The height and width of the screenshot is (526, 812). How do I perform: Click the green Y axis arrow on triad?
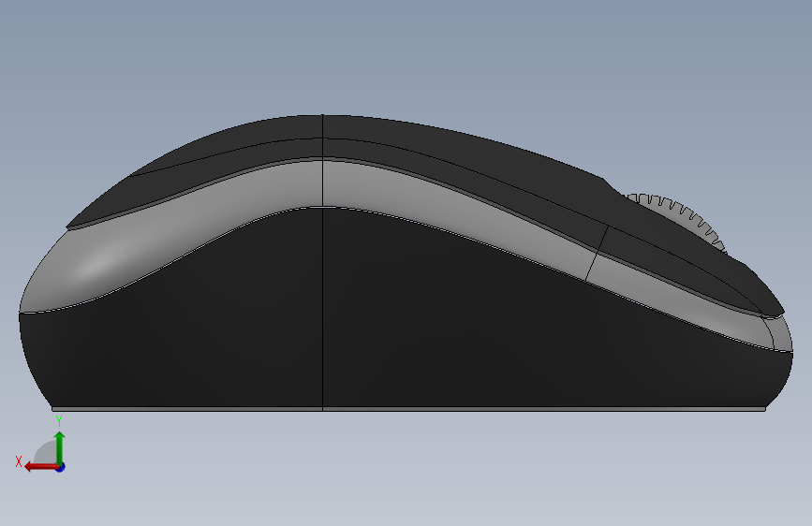60,446
